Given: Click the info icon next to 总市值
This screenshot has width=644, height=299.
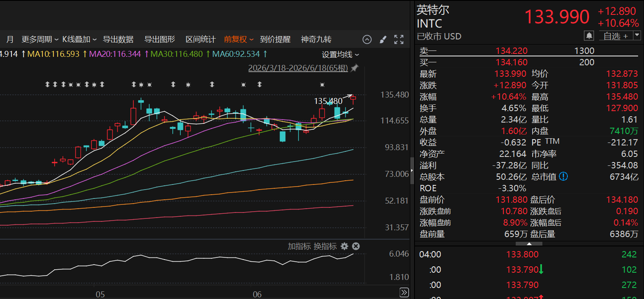Looking at the screenshot, I should 563,176.
